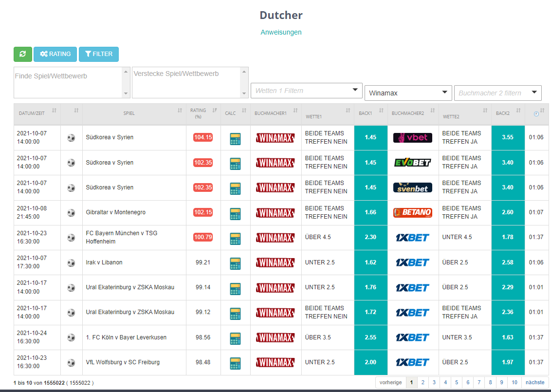Open calculator for VfL Wolfsburg row

pos(235,363)
